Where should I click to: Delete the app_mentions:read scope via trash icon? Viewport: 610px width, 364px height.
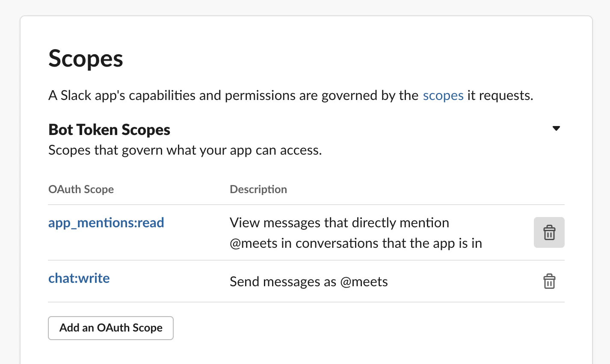coord(549,232)
